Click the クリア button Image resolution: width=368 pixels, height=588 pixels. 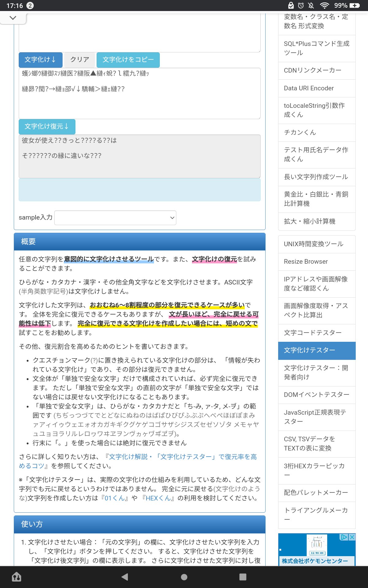pyautogui.click(x=80, y=60)
